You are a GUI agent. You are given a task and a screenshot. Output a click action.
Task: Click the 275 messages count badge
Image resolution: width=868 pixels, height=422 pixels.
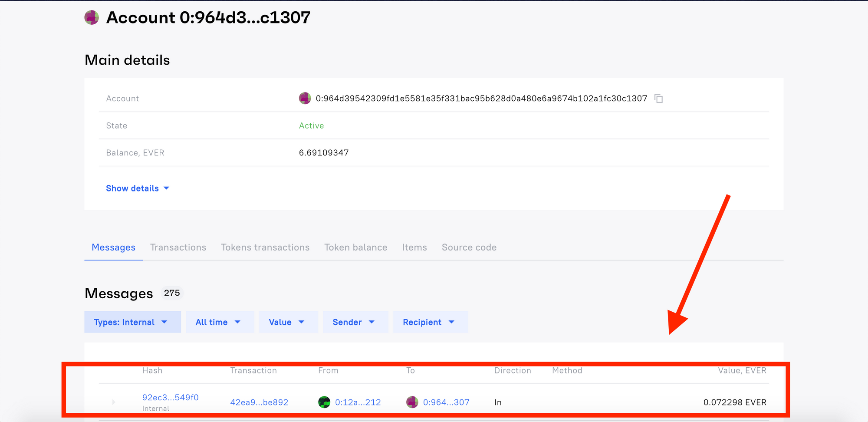(172, 293)
